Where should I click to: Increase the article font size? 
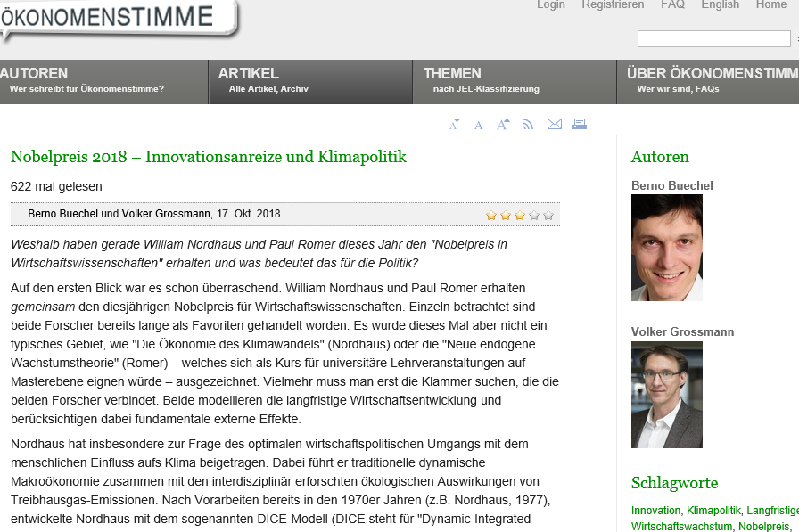click(503, 125)
